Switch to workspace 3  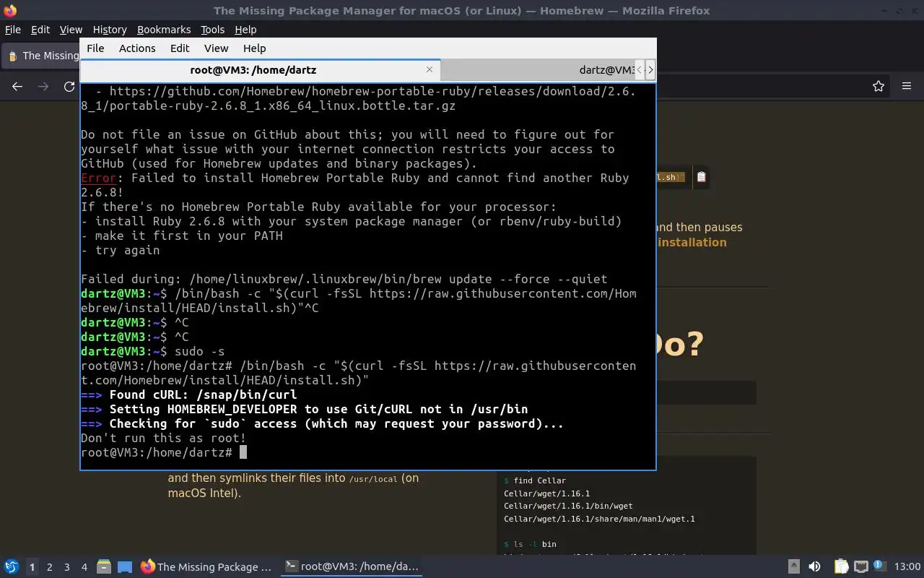tap(66, 567)
